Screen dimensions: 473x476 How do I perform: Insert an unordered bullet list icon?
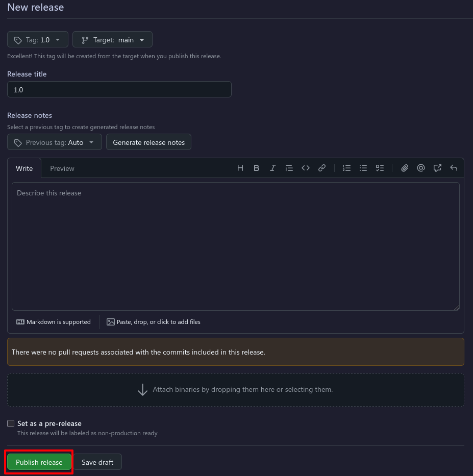point(363,168)
